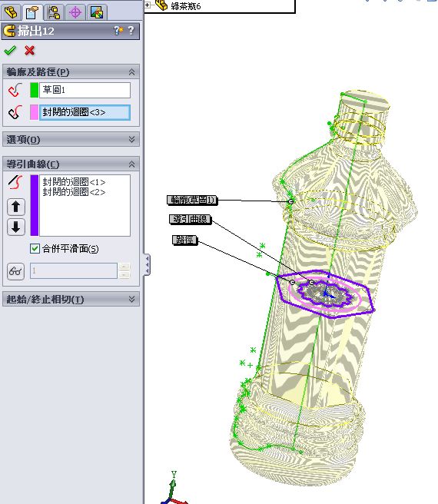This screenshot has height=504, width=438.
Task: Move the guide curve up
Action: 16,207
